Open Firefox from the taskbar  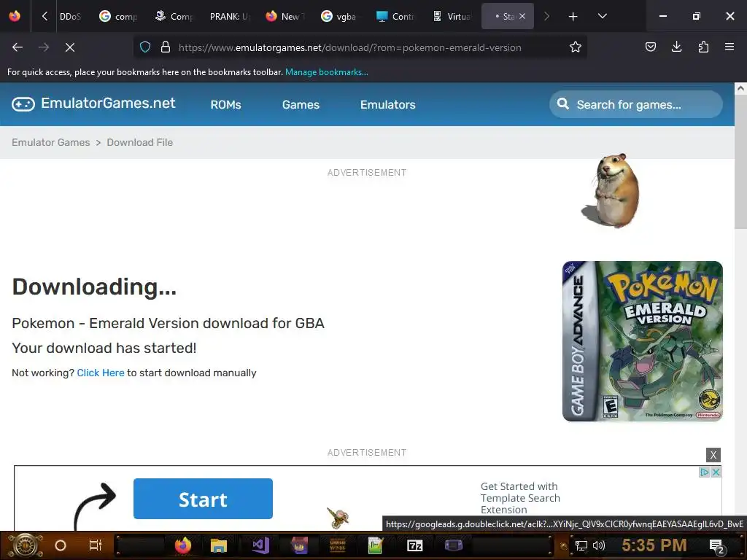click(182, 545)
